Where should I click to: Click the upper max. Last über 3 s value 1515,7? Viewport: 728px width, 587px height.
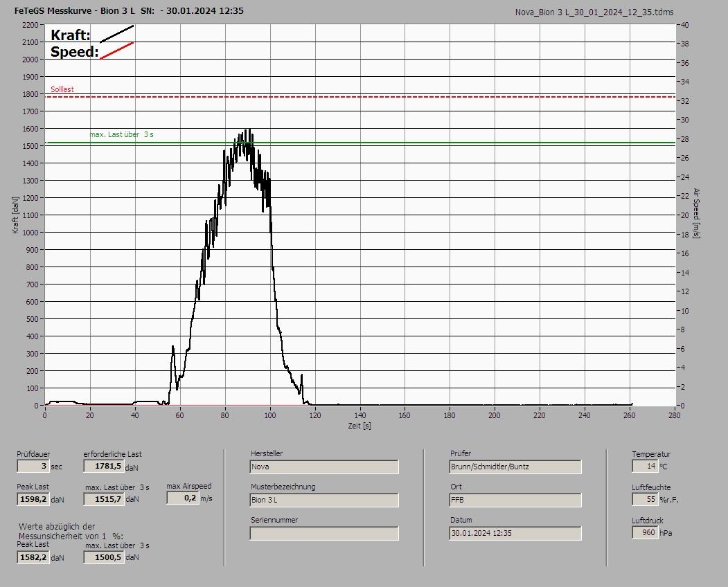point(103,499)
